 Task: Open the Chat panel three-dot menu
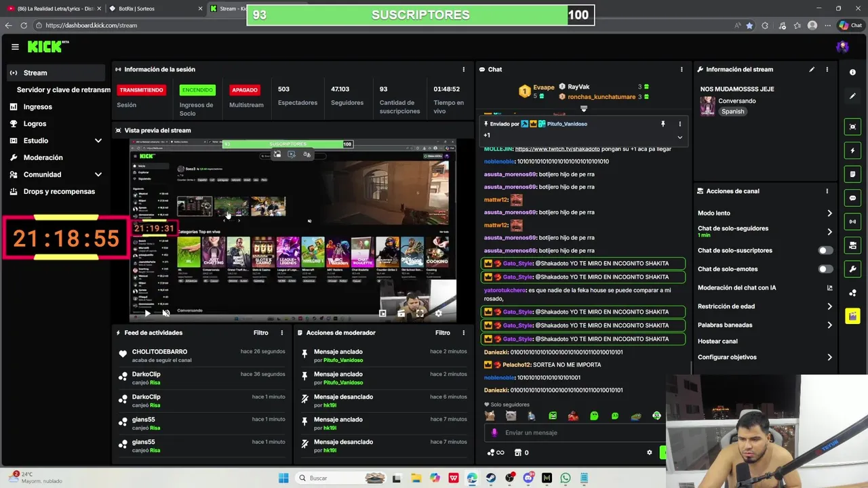pos(682,69)
